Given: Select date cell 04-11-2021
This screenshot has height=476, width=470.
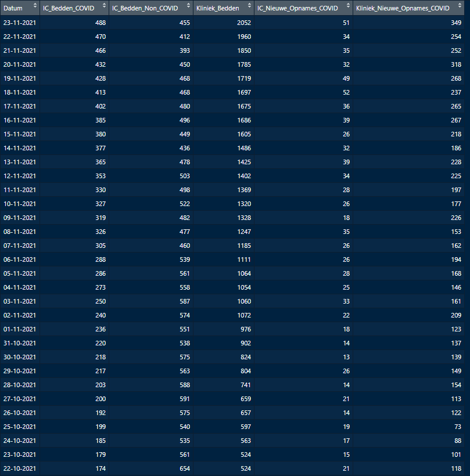Looking at the screenshot, I should [19, 287].
